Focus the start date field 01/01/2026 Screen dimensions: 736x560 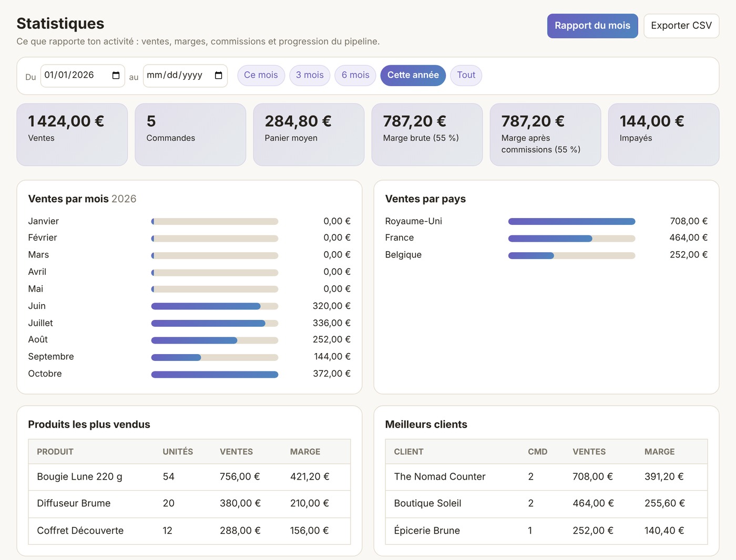[x=83, y=76]
